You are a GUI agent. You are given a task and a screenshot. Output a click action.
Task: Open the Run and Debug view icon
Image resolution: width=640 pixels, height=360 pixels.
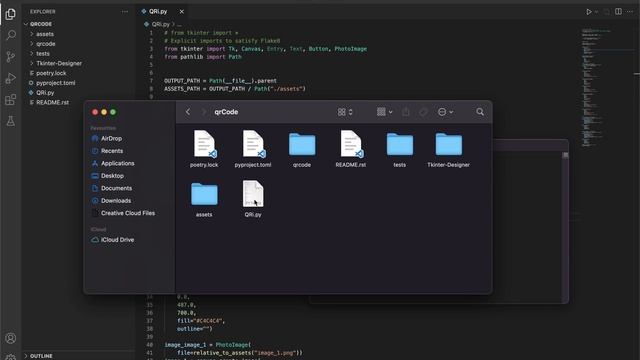11,78
